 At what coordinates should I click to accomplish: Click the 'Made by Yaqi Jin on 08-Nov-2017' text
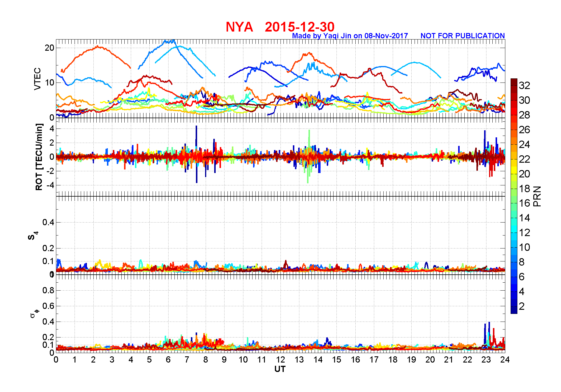(350, 36)
